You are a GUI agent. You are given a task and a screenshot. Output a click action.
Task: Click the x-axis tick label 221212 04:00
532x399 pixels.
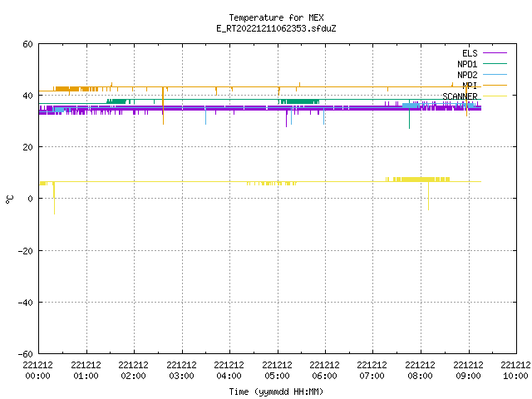point(229,371)
